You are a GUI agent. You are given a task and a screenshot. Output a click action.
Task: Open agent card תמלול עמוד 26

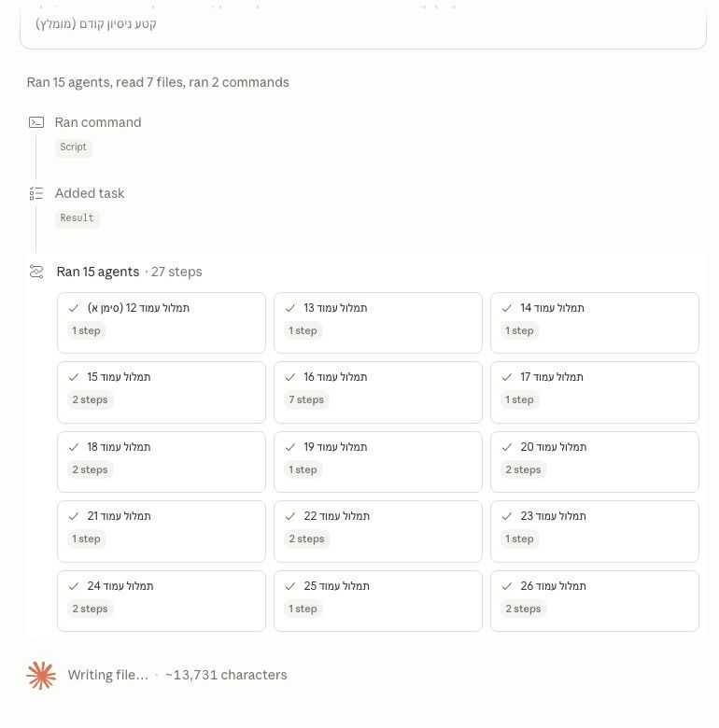pos(595,601)
